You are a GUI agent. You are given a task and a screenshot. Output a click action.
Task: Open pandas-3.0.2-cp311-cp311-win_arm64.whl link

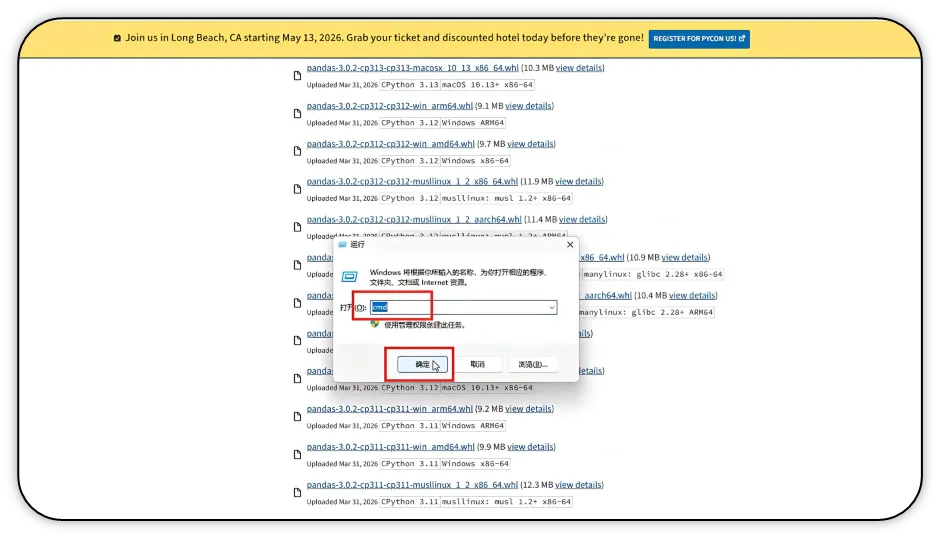tap(390, 408)
